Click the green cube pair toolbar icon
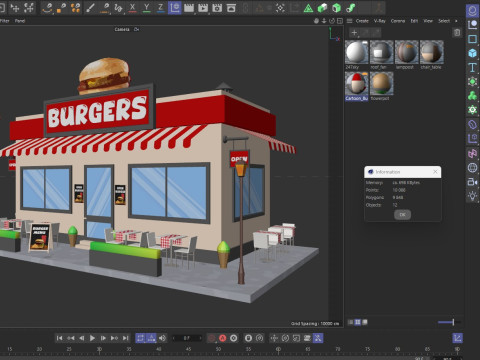Viewport: 480px width, 360px height. 322,8
